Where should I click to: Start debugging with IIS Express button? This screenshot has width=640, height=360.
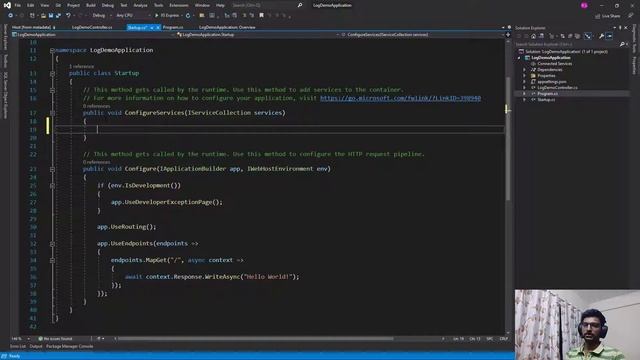point(167,16)
